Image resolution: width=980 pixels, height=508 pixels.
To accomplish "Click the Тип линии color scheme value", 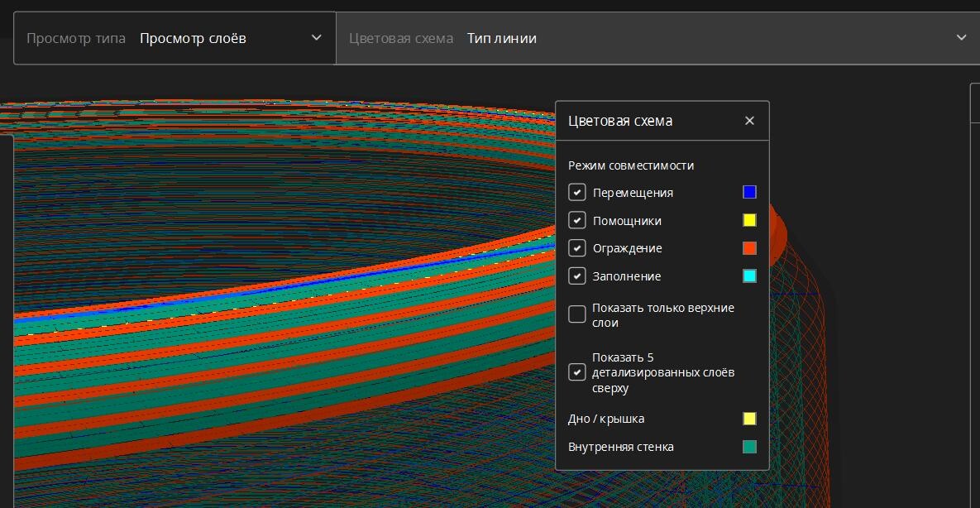I will click(501, 38).
